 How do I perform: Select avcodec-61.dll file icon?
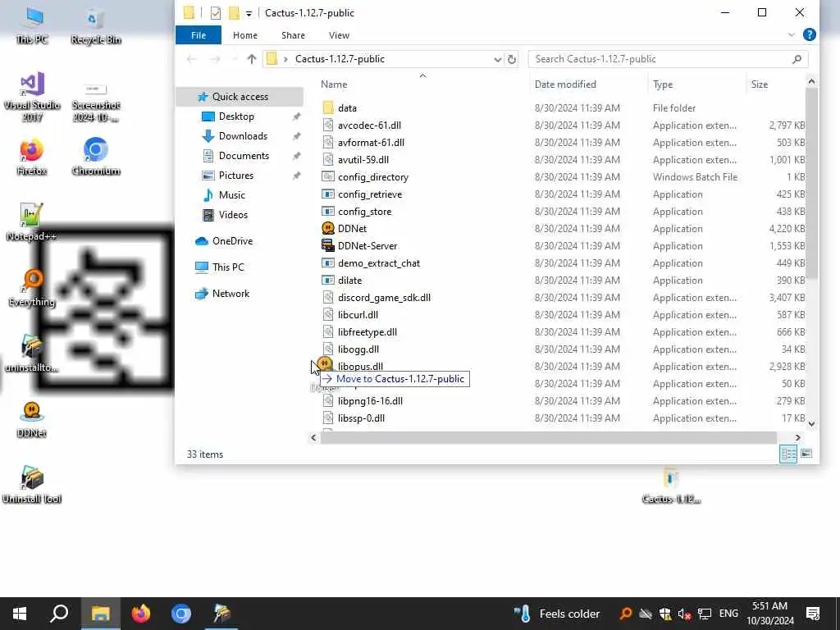coord(328,125)
